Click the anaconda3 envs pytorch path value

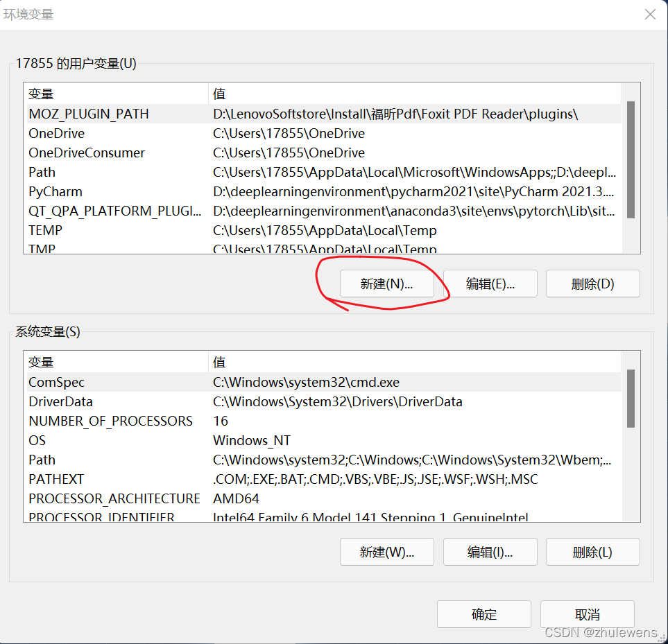pyautogui.click(x=413, y=211)
